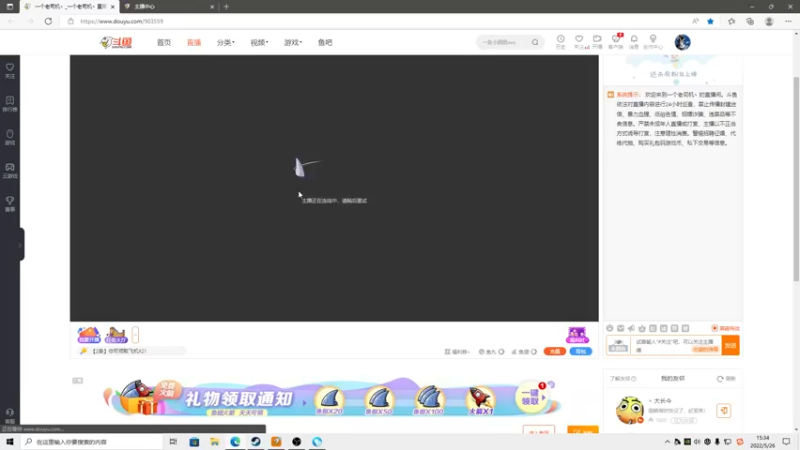Click the blue 背包 backpack button
Viewport: 800px width, 450px height.
(581, 351)
